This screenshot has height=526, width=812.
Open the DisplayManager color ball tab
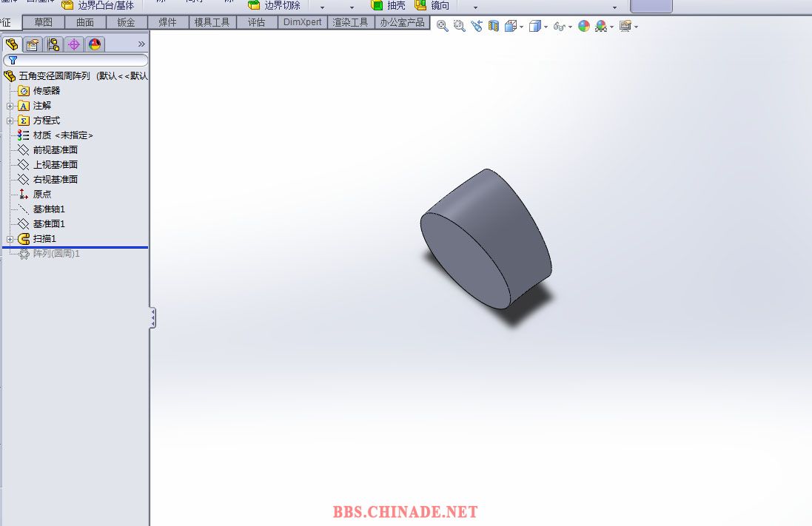coord(95,44)
